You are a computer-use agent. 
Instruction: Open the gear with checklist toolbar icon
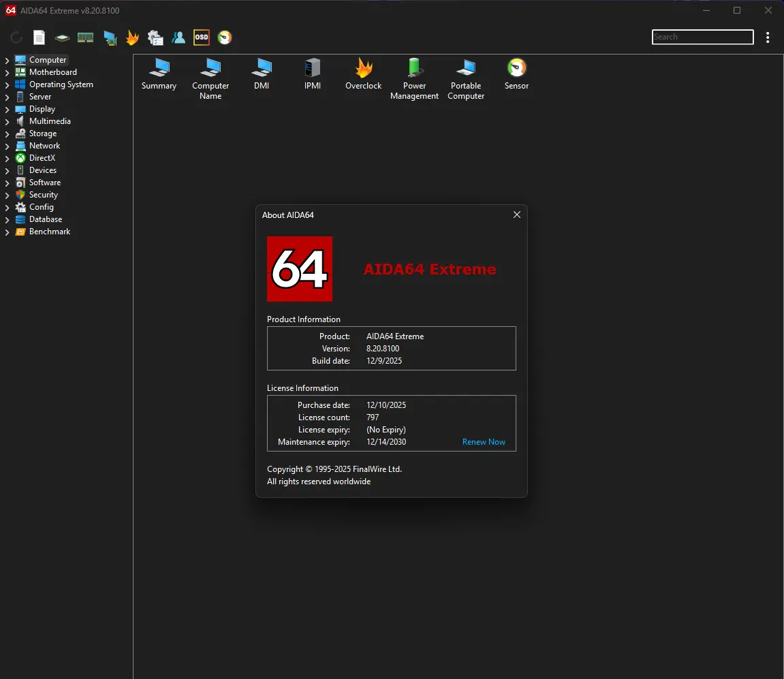coord(155,37)
